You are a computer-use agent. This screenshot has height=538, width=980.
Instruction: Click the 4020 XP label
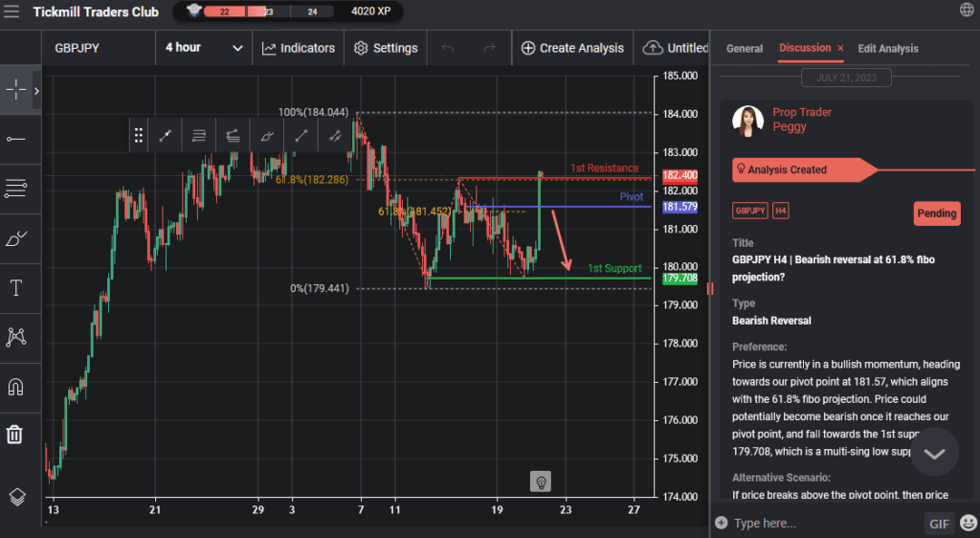coord(370,11)
